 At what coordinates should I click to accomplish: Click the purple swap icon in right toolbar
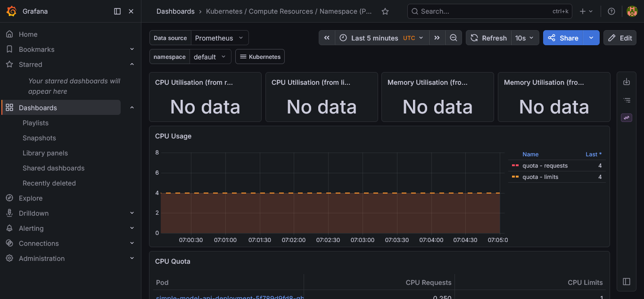coord(627,118)
